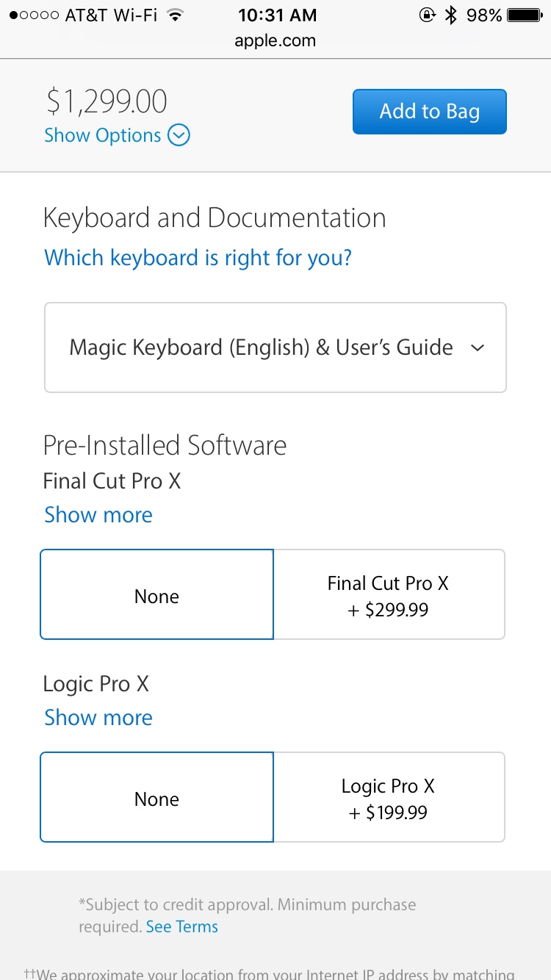Image resolution: width=551 pixels, height=980 pixels.
Task: Tap the rotation lock status icon
Action: coord(427,15)
